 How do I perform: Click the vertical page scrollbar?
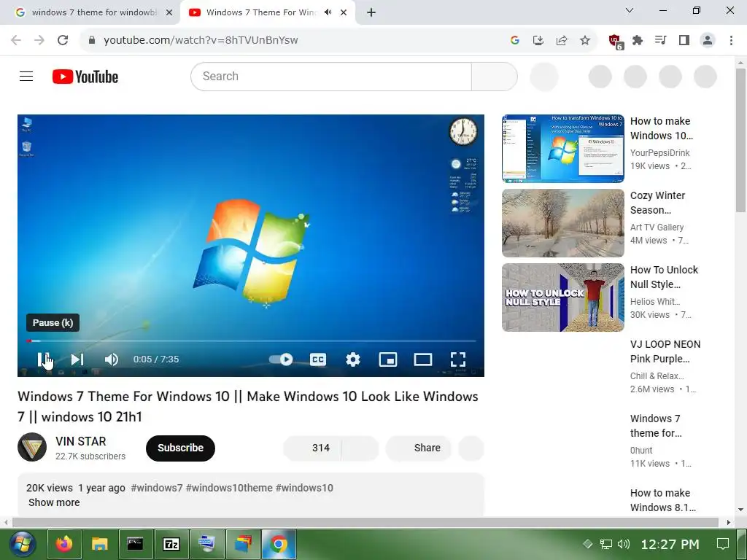[740, 141]
